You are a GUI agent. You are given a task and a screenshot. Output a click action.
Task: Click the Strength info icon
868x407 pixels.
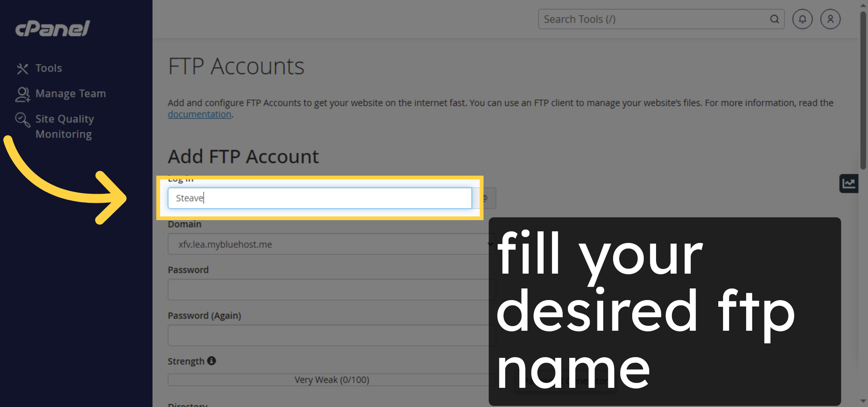pyautogui.click(x=212, y=361)
